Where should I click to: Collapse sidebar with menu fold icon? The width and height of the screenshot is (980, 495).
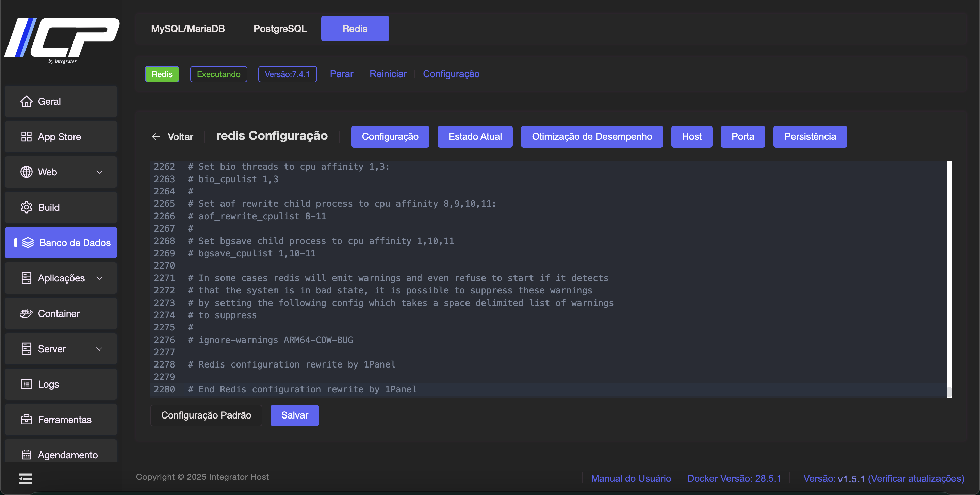[x=26, y=479]
